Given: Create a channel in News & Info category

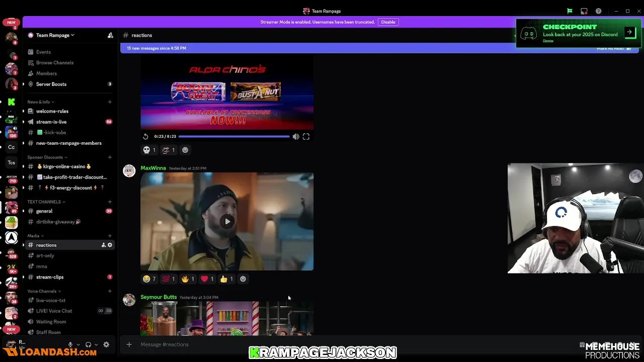Looking at the screenshot, I should coord(110,102).
